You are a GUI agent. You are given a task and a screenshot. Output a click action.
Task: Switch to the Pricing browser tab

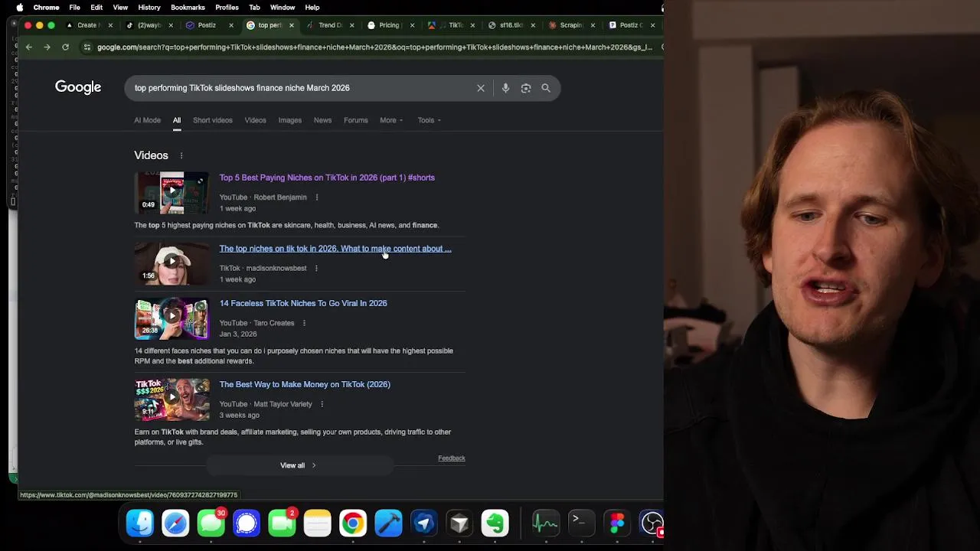click(x=389, y=25)
